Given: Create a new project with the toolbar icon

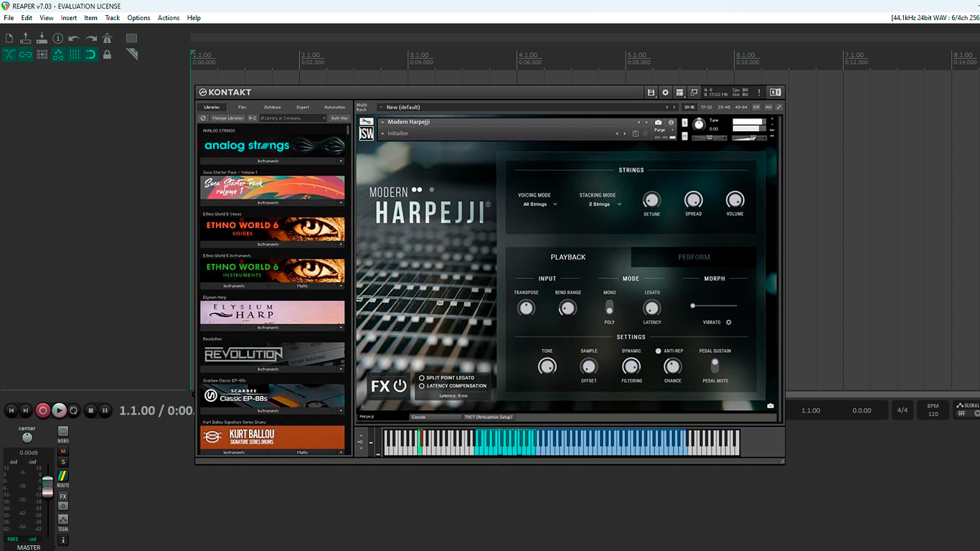Looking at the screenshot, I should [x=9, y=39].
